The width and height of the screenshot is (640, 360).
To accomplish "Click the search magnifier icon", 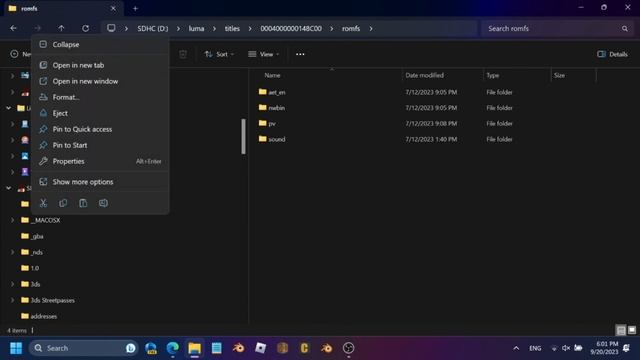I will (x=624, y=29).
